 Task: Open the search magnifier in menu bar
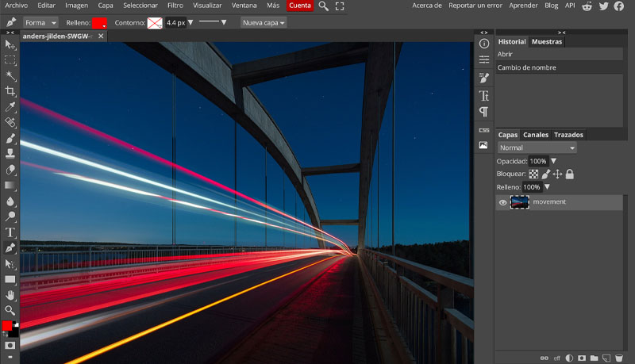click(x=323, y=6)
